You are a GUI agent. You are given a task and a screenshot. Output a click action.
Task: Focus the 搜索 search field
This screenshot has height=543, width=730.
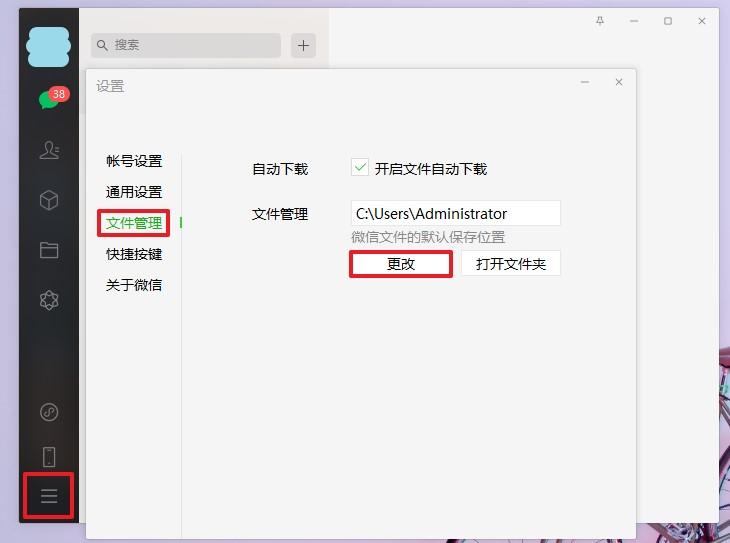186,45
